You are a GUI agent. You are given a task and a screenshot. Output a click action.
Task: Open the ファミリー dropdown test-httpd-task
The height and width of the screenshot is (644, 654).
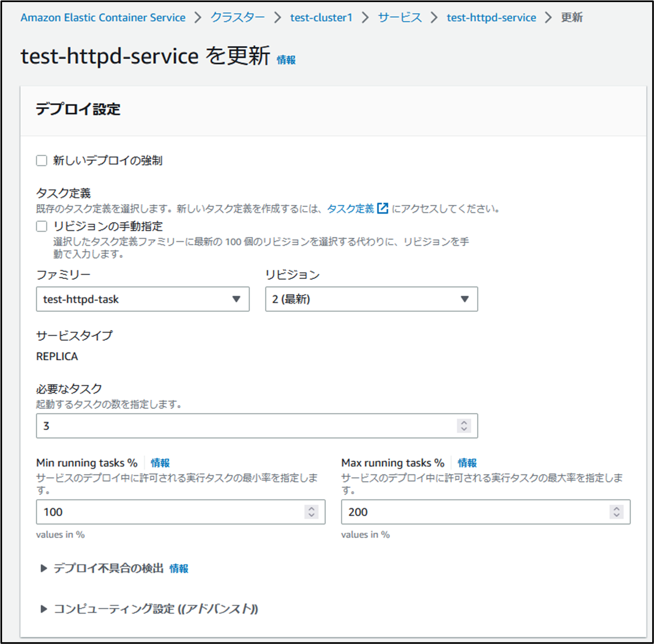pos(143,299)
